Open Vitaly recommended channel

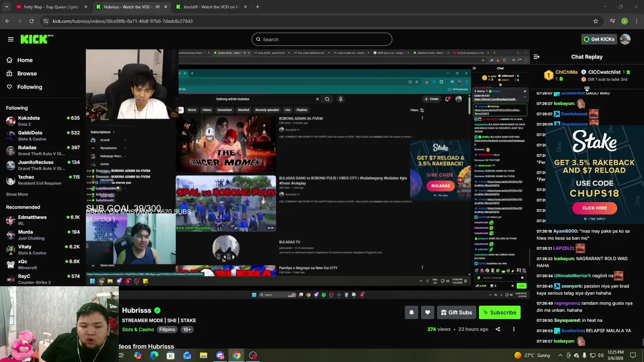[x=43, y=249]
